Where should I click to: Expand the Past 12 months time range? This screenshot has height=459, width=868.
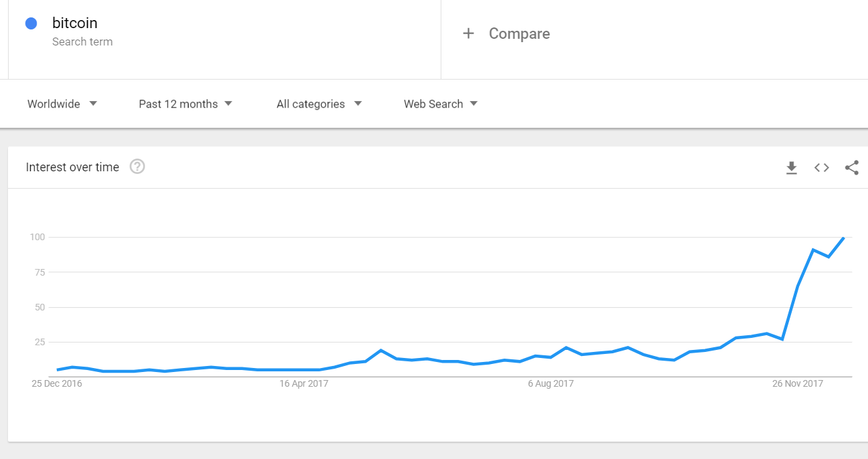pyautogui.click(x=185, y=104)
